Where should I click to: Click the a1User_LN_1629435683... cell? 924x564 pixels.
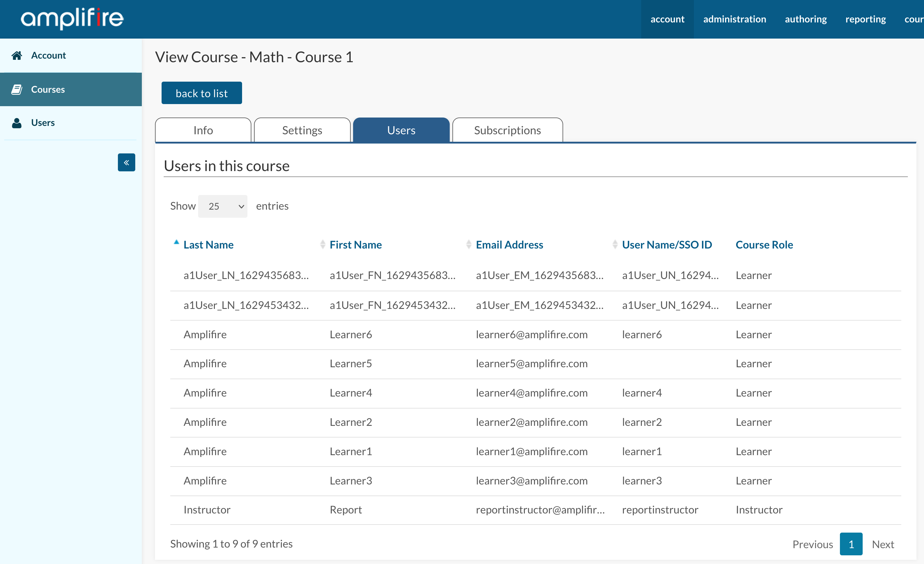coord(246,275)
